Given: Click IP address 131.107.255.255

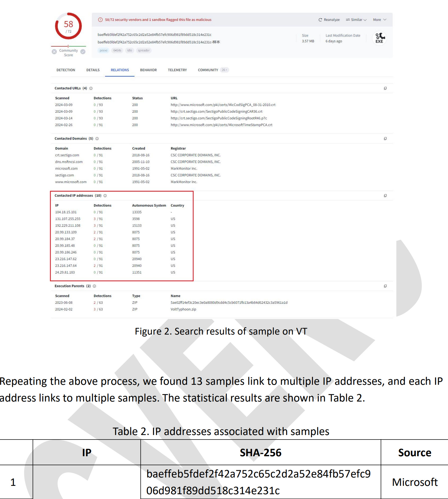Looking at the screenshot, I should pos(68,219).
